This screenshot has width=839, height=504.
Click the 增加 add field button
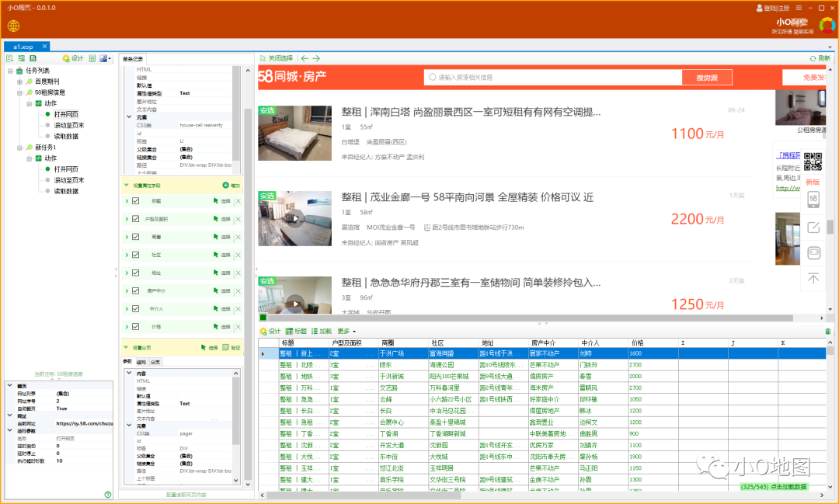[232, 185]
